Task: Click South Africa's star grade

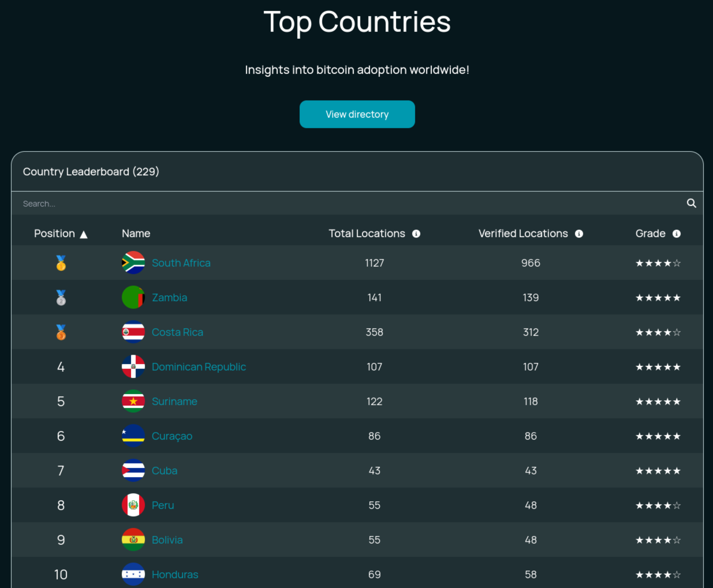Action: 658,263
